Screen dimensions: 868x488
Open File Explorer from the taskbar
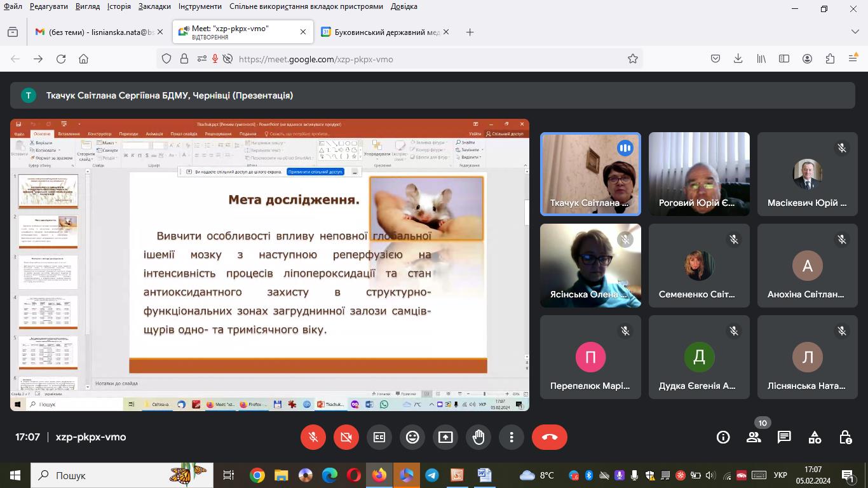pos(281,475)
